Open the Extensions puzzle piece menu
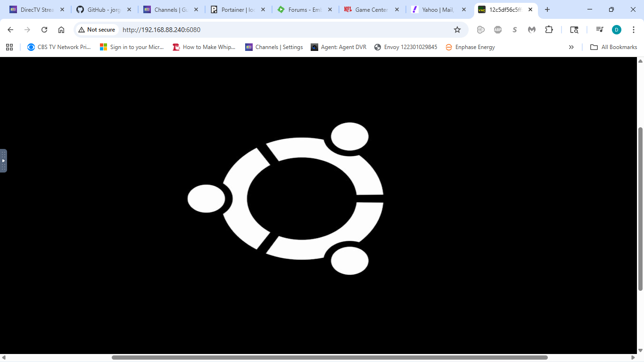 click(x=549, y=30)
